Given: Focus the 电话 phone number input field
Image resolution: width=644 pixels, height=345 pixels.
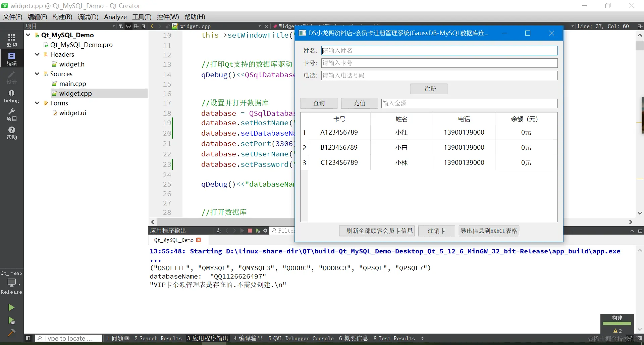Looking at the screenshot, I should [x=439, y=76].
